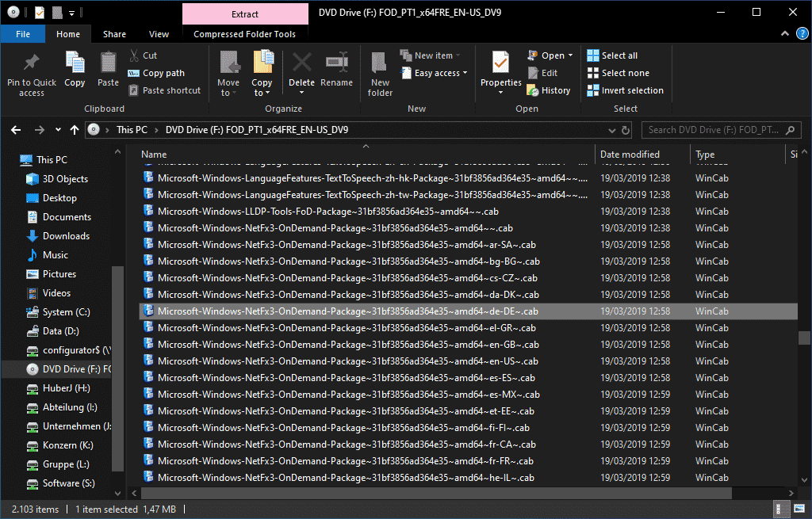Open the File menu
812x519 pixels.
click(x=23, y=34)
